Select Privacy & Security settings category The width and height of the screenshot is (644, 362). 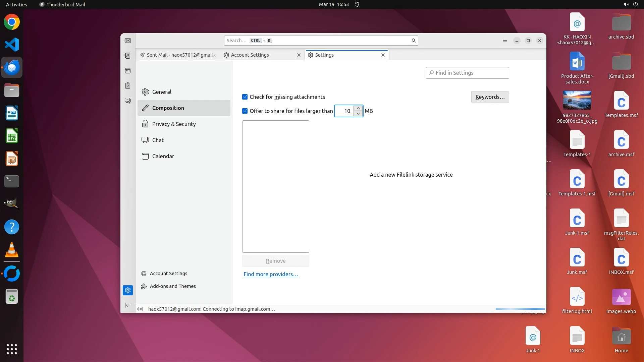(x=174, y=124)
